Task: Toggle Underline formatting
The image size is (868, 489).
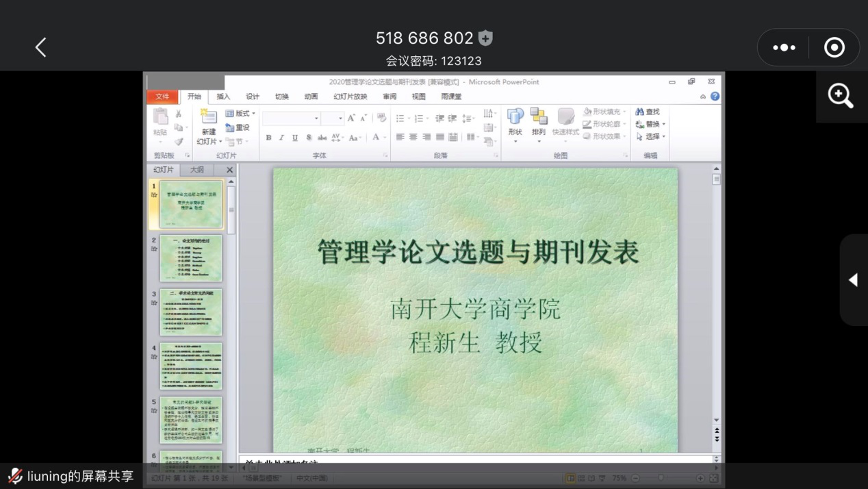Action: 295,138
